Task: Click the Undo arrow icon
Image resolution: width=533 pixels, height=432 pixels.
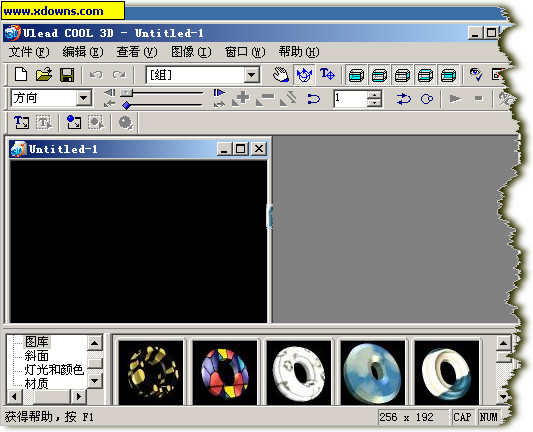Action: (x=96, y=75)
